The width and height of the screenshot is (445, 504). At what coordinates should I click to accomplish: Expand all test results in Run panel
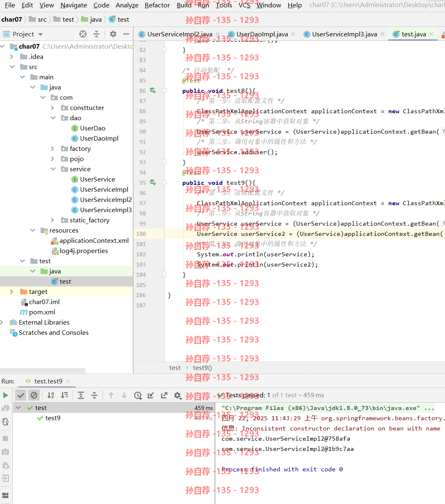(x=81, y=395)
